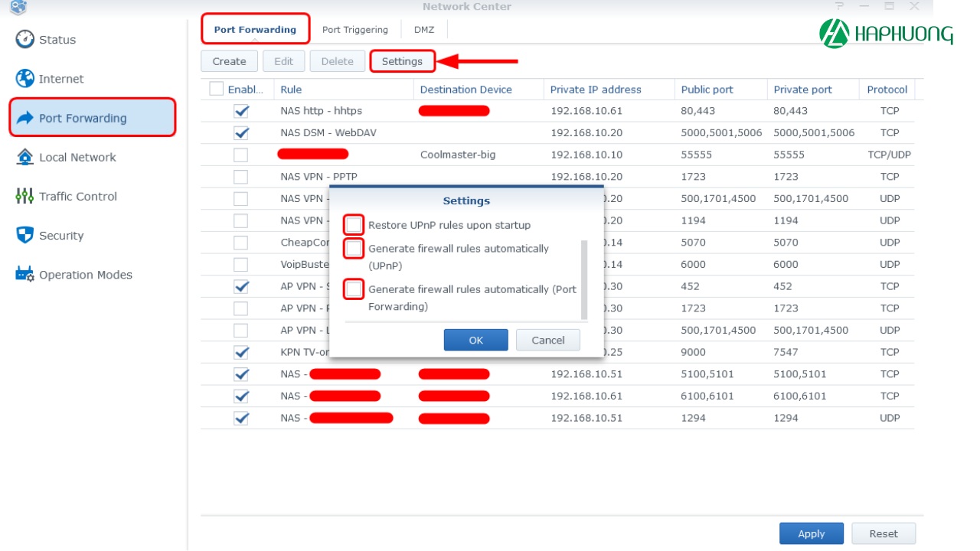
Task: Click the Traffic Control sliders icon
Action: coord(24,196)
